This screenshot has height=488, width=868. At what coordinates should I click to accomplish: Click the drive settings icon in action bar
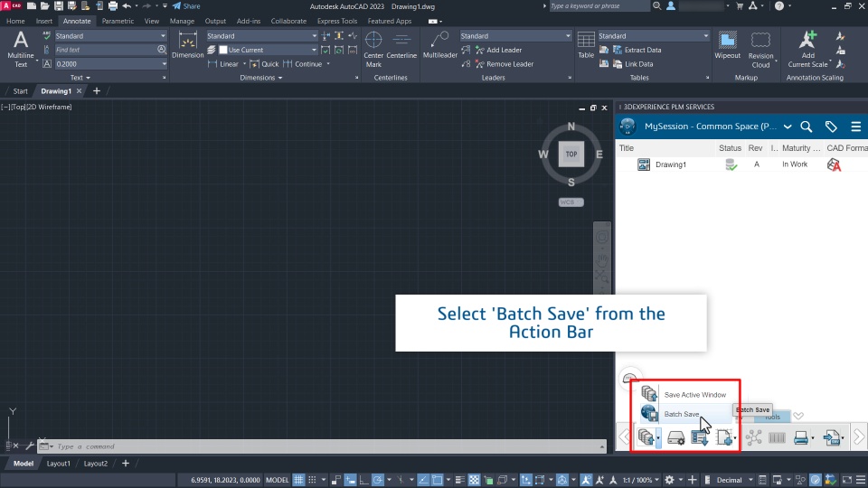pyautogui.click(x=675, y=437)
